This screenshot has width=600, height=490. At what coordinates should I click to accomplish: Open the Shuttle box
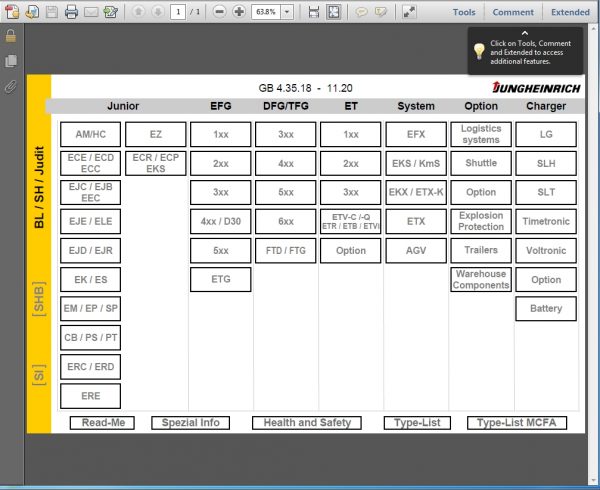pos(481,163)
